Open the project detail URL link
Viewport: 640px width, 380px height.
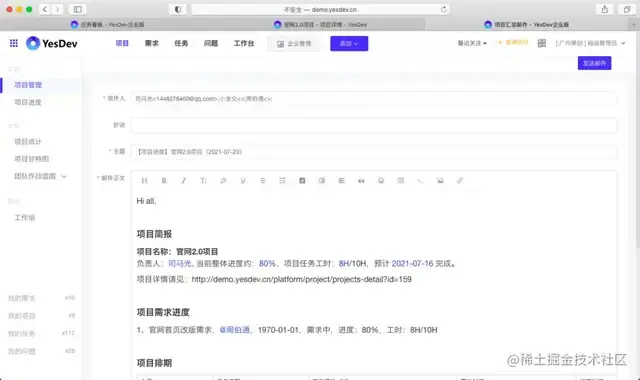click(x=301, y=279)
